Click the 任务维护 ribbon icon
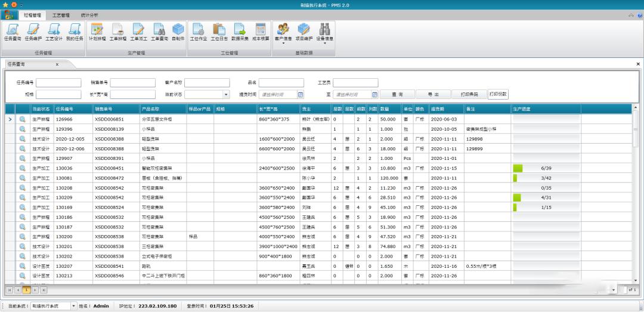Screen dimensions: 644x312 pyautogui.click(x=32, y=32)
